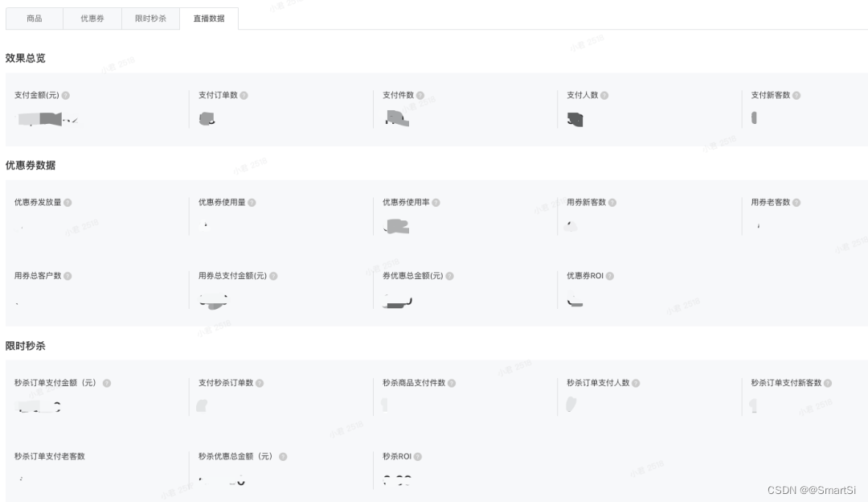Click the help icon next to 用券老客数

[796, 203]
